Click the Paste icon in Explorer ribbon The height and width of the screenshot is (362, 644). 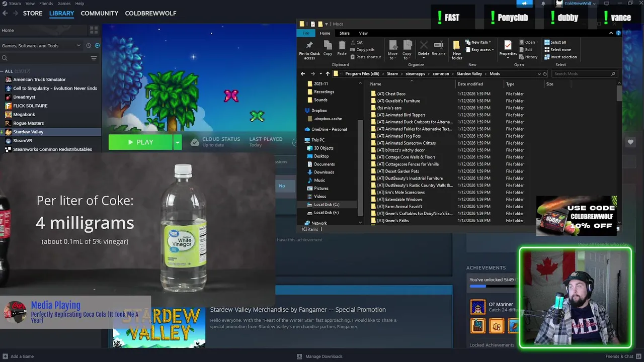(x=342, y=48)
